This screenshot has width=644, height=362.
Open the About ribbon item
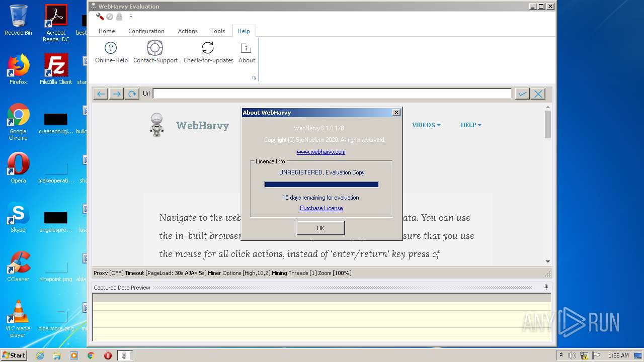point(247,52)
